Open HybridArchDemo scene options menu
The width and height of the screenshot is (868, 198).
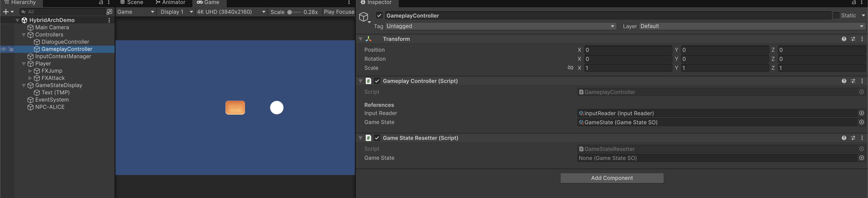coord(109,20)
